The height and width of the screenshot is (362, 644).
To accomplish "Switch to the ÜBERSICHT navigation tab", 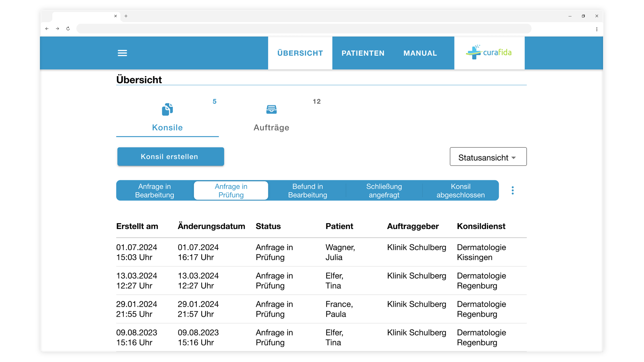I will (x=300, y=53).
